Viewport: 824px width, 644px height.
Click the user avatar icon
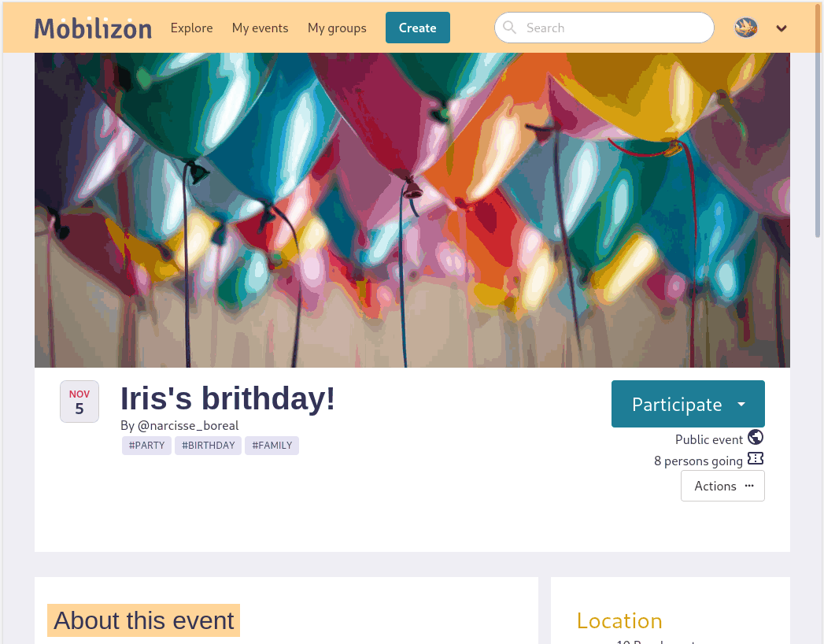[x=745, y=28]
